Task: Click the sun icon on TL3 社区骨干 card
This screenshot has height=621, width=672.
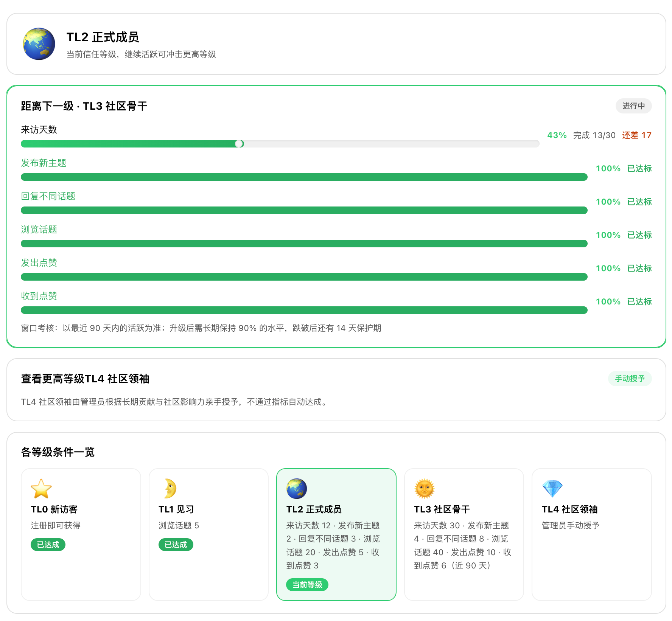Action: [x=425, y=489]
